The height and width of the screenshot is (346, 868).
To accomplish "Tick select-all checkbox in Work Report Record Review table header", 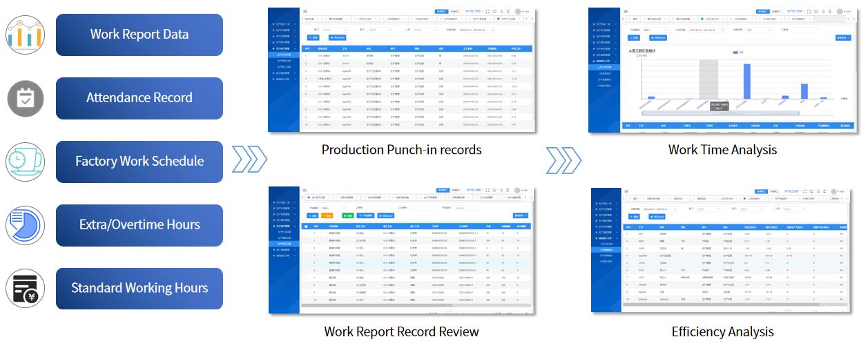I will tap(306, 227).
